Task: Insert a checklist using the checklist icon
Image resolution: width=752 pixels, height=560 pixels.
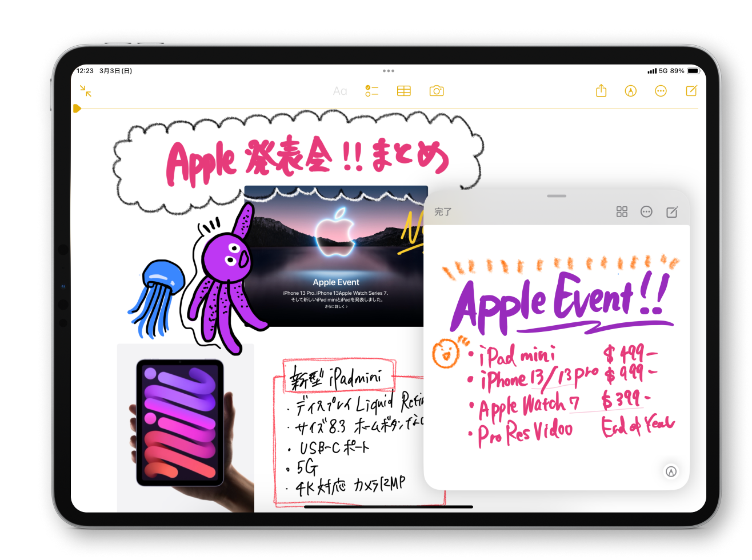Action: pyautogui.click(x=372, y=91)
